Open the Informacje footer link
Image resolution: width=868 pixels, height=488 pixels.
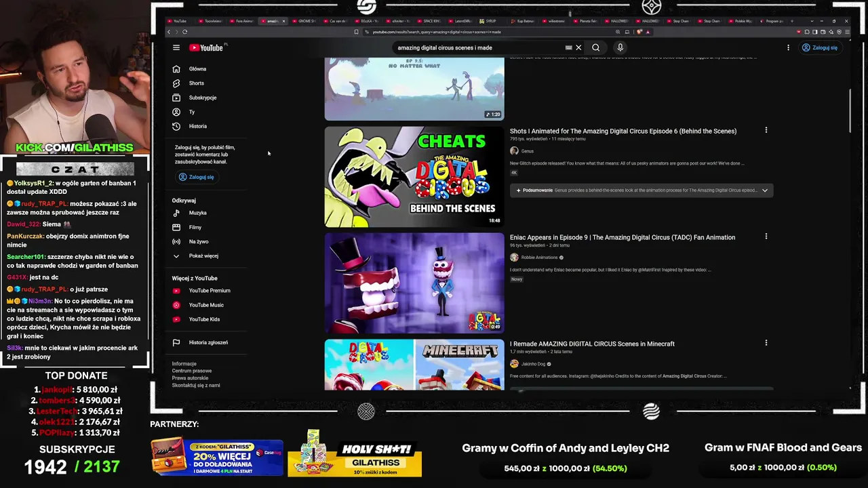pos(184,364)
